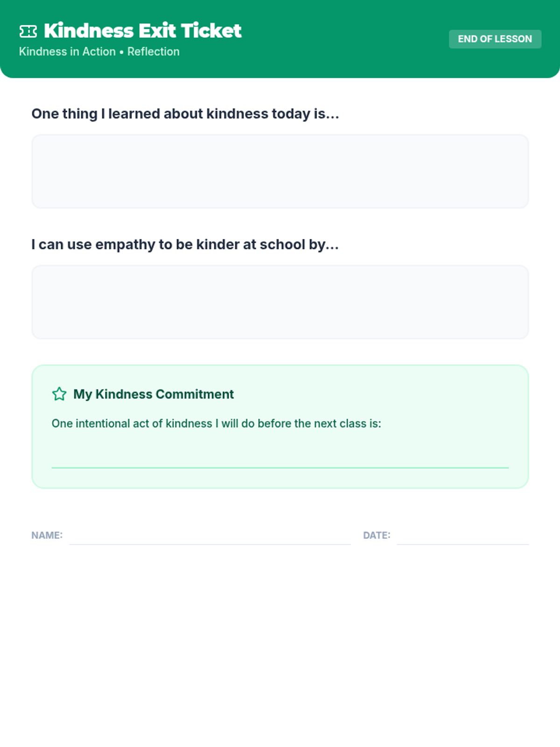Image resolution: width=560 pixels, height=747 pixels.
Task: Click the DATE label
Action: 377,535
